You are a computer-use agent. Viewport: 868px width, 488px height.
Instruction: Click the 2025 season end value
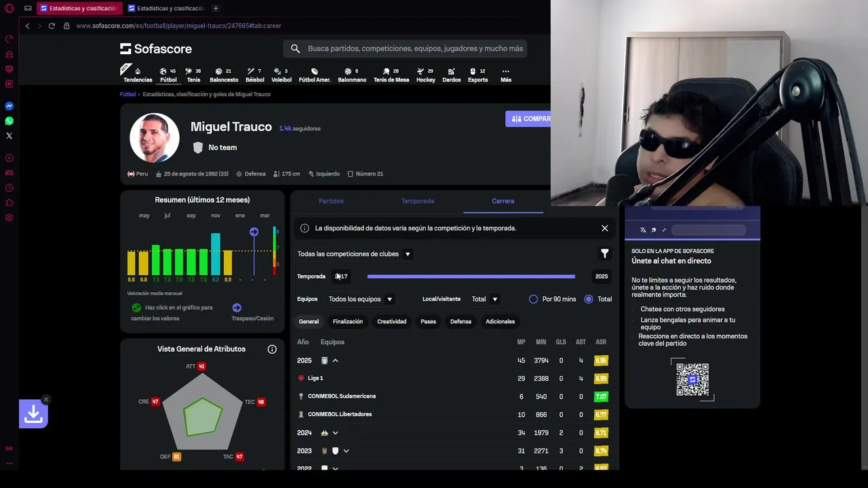coord(601,277)
